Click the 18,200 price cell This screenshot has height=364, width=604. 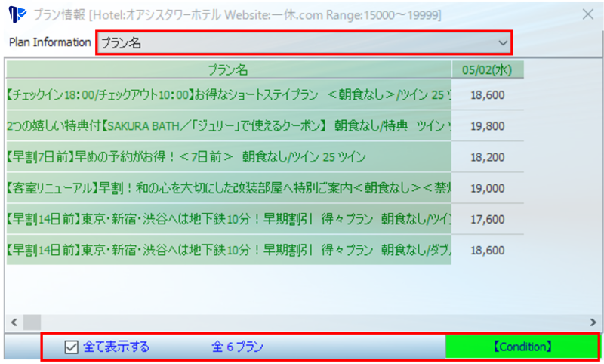pos(487,157)
